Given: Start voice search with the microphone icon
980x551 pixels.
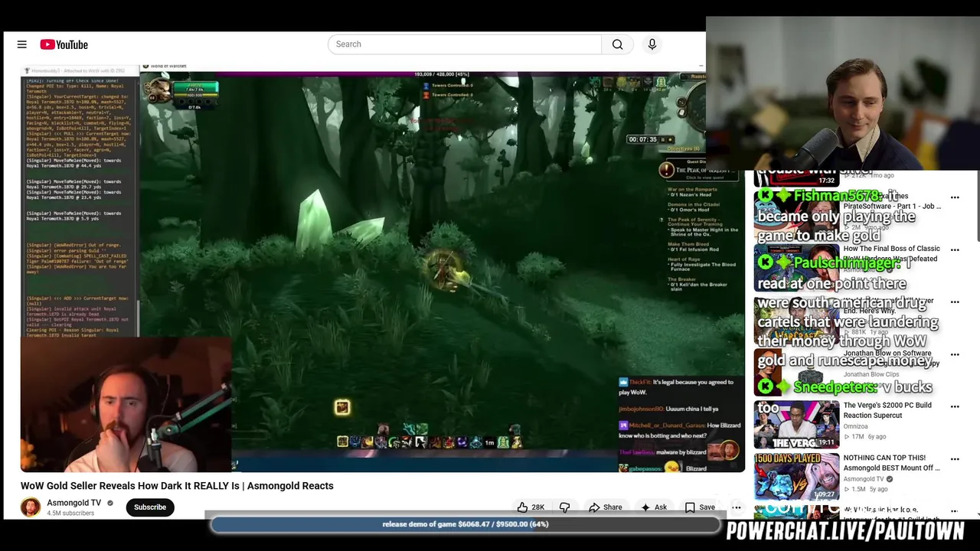Looking at the screenshot, I should (x=652, y=44).
